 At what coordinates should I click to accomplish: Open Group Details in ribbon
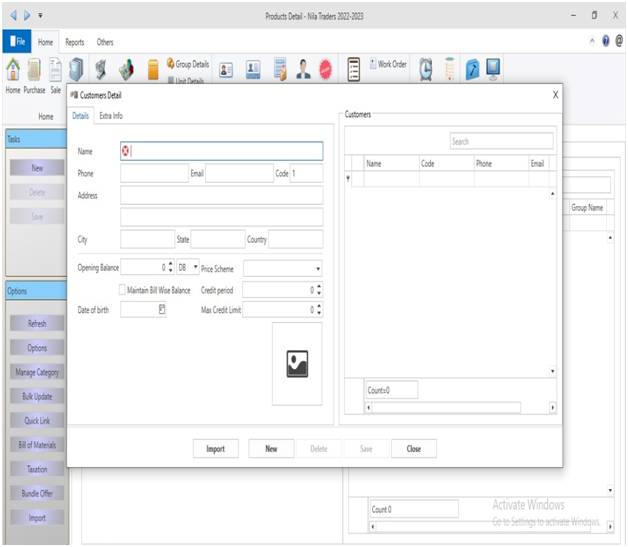pos(188,64)
